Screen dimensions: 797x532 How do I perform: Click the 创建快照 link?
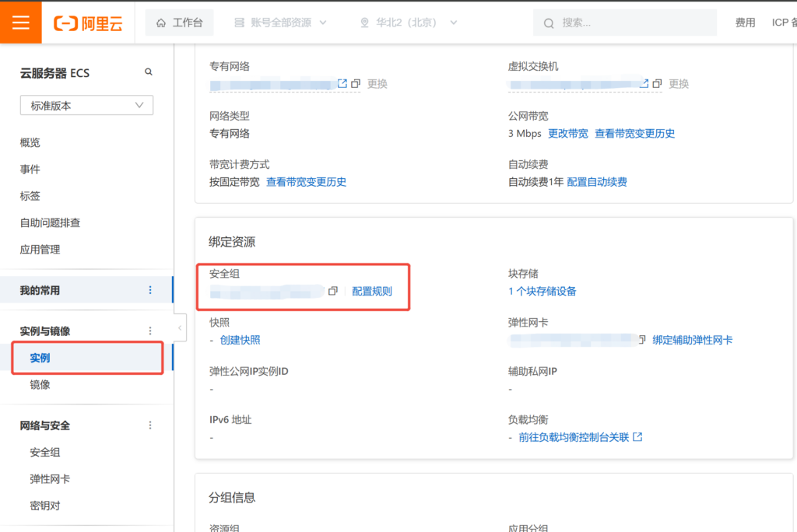(x=240, y=339)
